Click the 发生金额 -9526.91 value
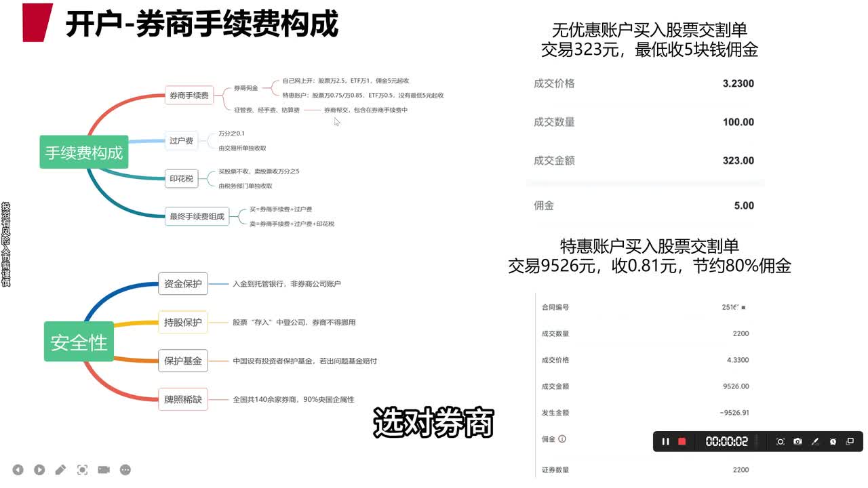868x488 pixels. point(734,413)
